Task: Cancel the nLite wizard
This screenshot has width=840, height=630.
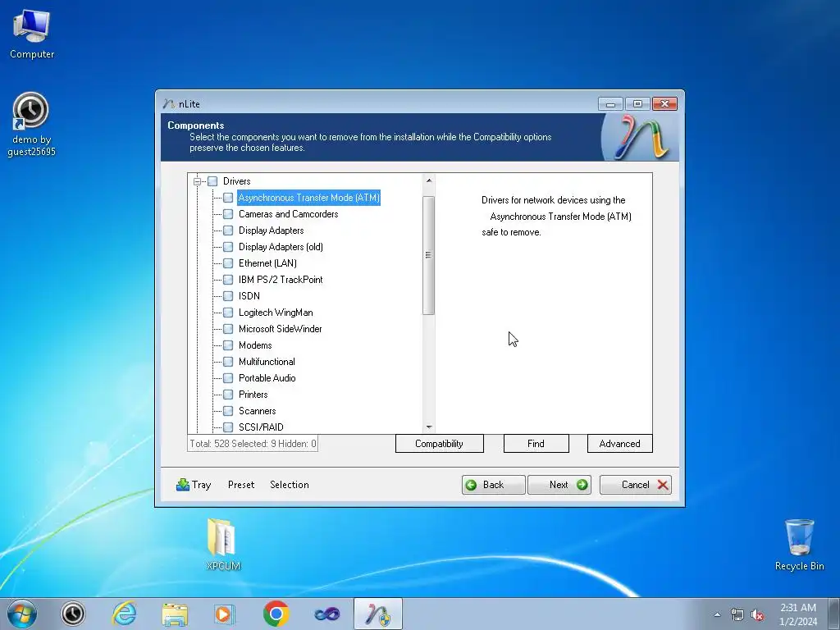Action: [x=636, y=485]
